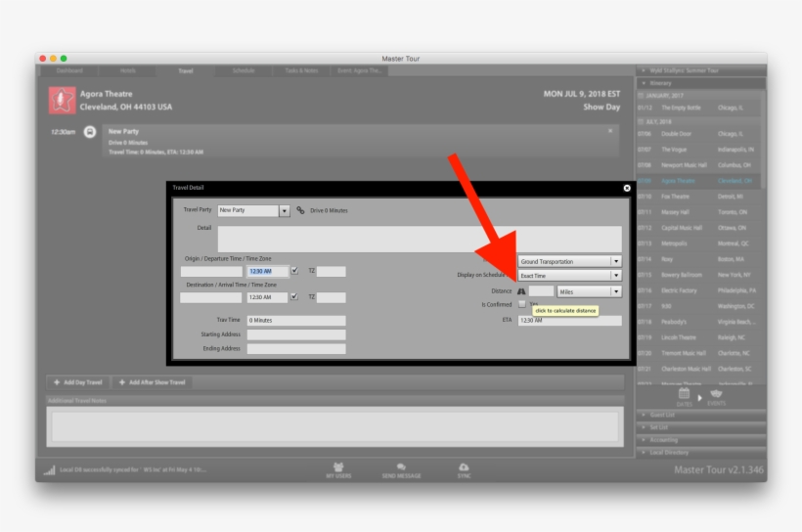802x532 pixels.
Task: Click the Agora Theatre star logo
Action: coord(62,101)
